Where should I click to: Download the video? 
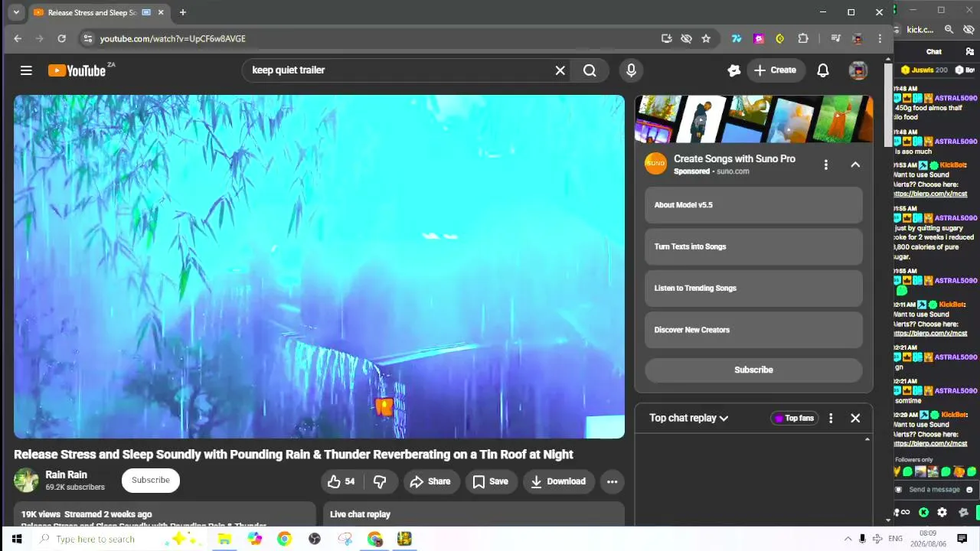point(558,481)
